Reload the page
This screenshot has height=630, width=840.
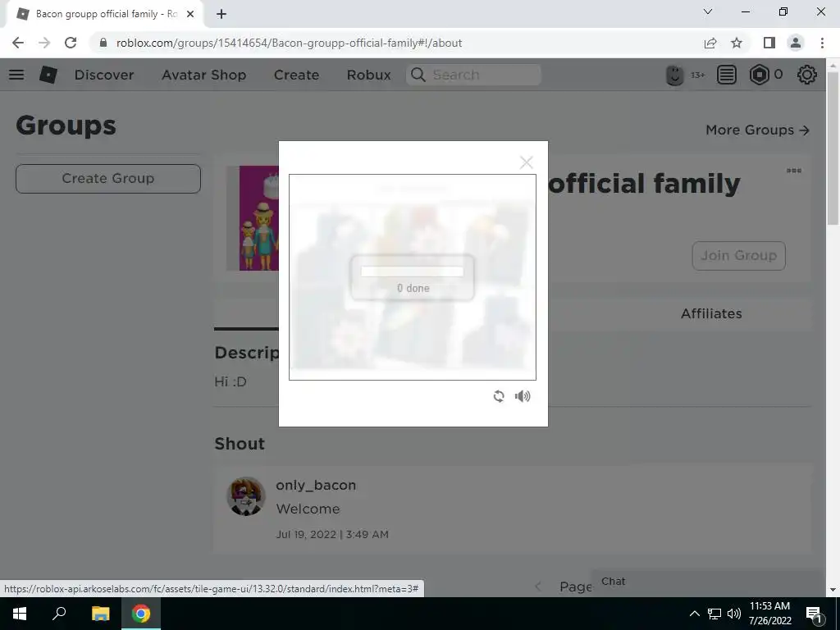(x=71, y=43)
